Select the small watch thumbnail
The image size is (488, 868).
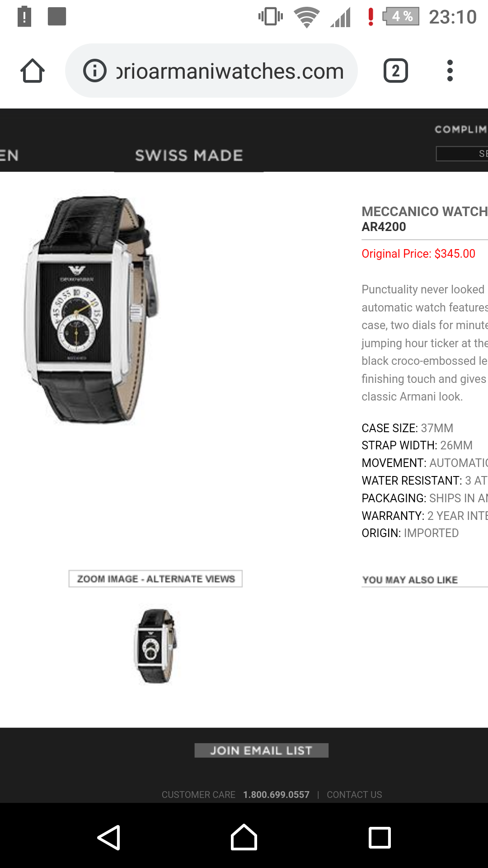156,646
